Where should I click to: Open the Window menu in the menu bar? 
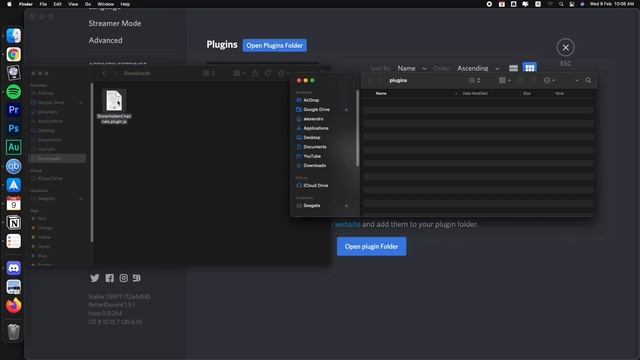(106, 4)
